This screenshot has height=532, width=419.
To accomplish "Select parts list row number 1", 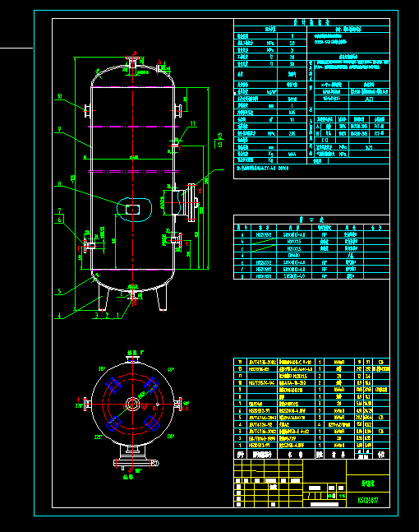I will 311,445.
